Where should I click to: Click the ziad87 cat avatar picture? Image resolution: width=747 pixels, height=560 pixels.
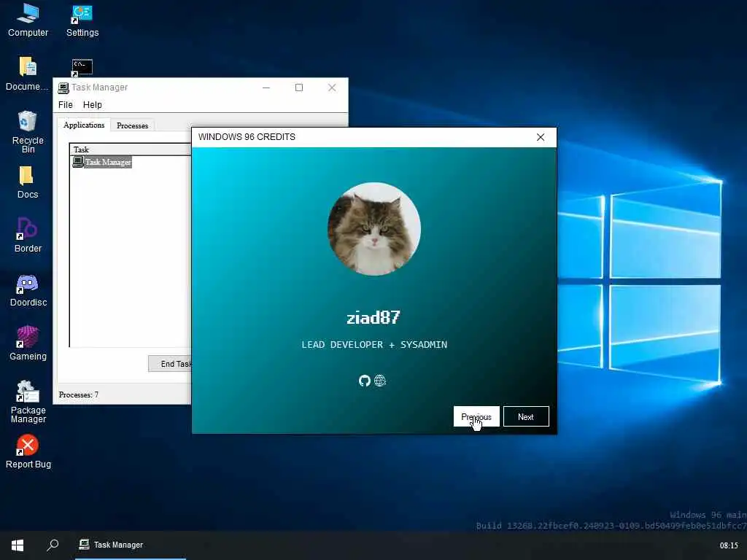coord(374,229)
